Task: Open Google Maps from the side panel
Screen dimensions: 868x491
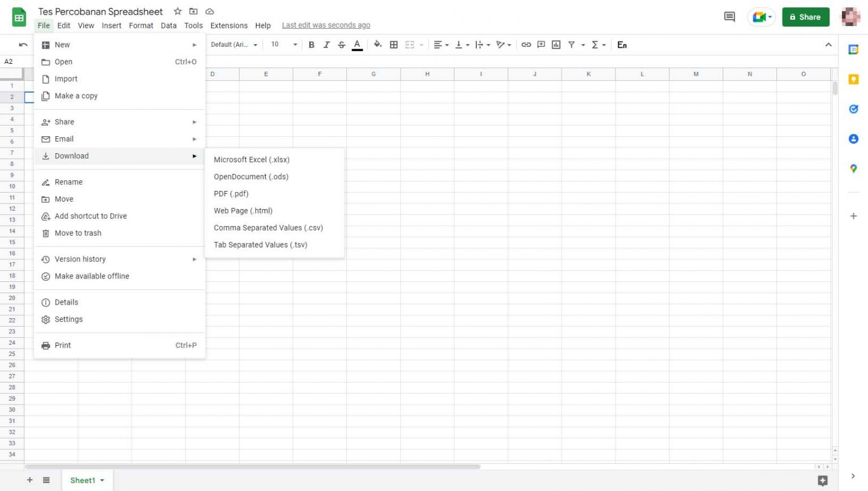Action: [853, 168]
